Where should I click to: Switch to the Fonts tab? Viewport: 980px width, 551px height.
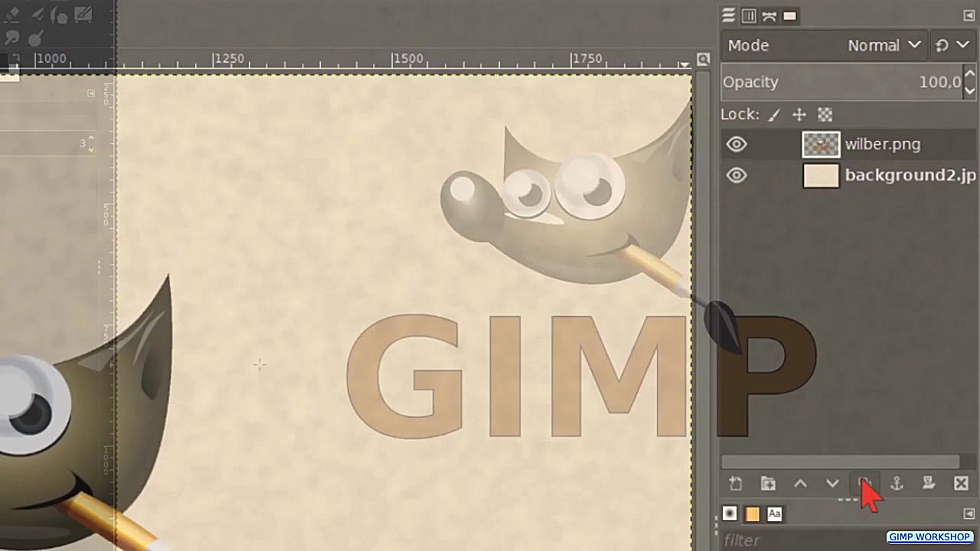click(x=774, y=514)
